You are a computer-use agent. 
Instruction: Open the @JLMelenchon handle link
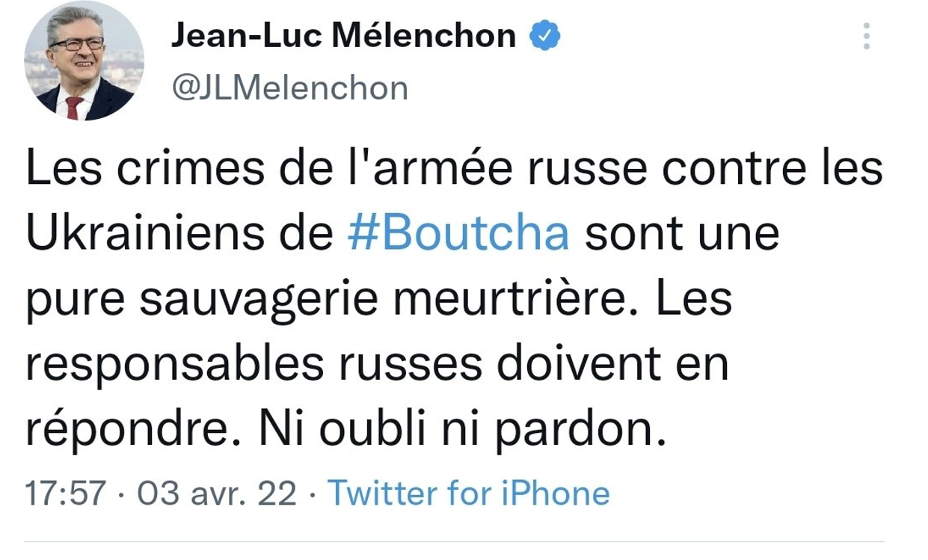(x=289, y=88)
